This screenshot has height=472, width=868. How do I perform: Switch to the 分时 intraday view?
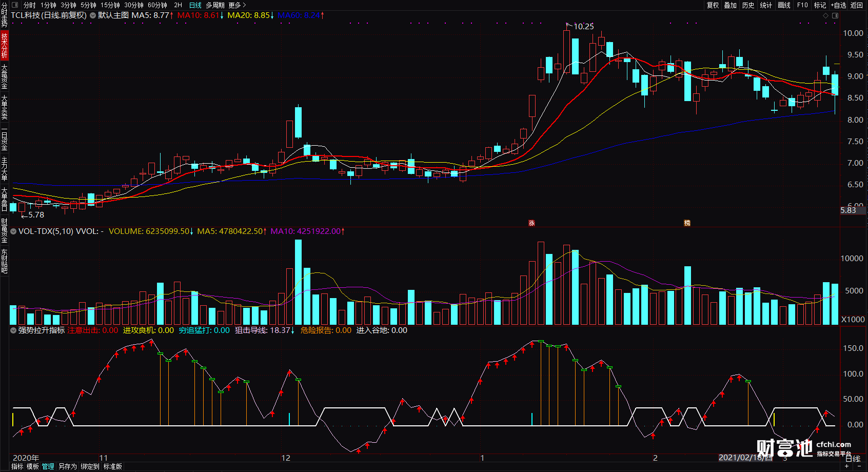pos(30,5)
